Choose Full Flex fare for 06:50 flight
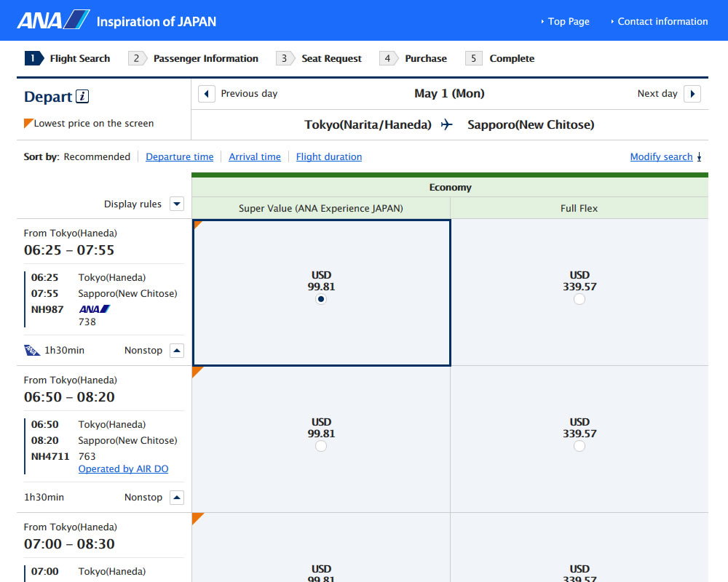728x582 pixels. pos(579,446)
